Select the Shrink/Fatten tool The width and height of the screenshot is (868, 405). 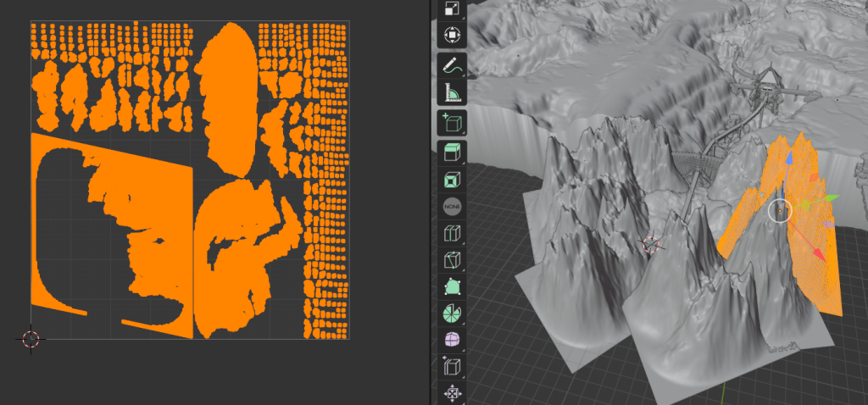pyautogui.click(x=453, y=393)
